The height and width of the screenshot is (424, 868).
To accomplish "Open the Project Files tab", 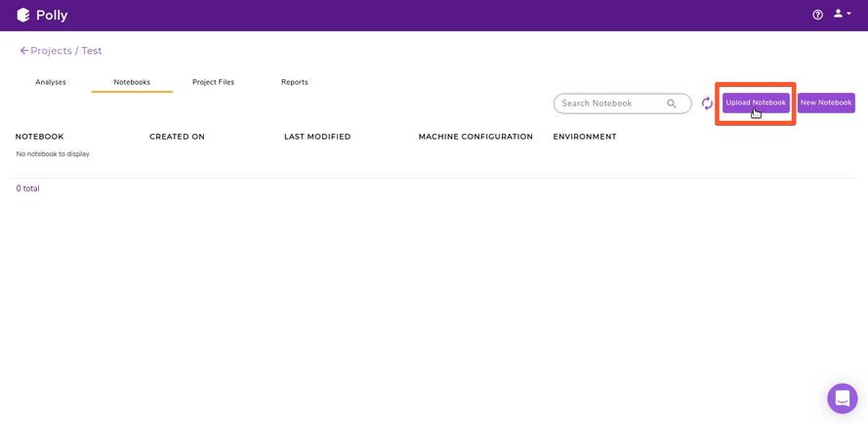I will 213,82.
